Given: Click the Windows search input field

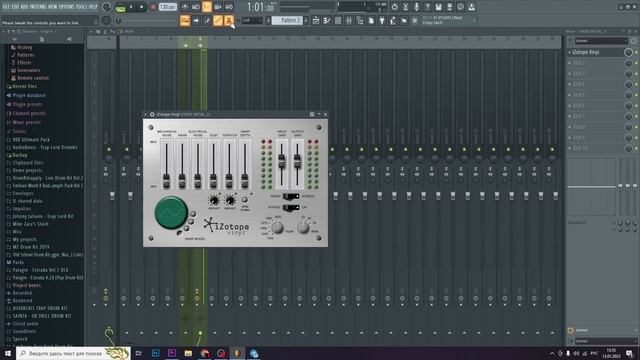Looking at the screenshot, I should [73, 353].
